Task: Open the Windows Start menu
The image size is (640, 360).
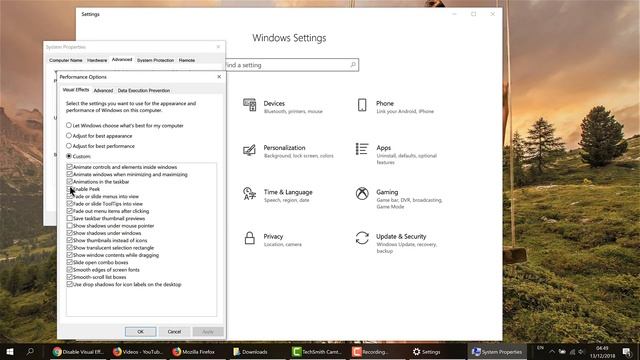Action: click(x=10, y=351)
